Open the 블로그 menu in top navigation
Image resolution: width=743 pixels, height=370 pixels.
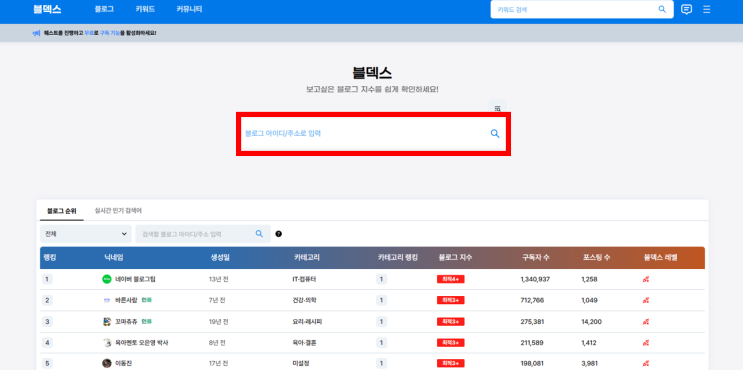click(104, 9)
